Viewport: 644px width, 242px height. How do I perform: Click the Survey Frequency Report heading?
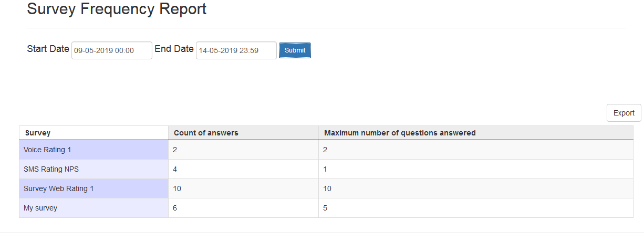[x=117, y=9]
